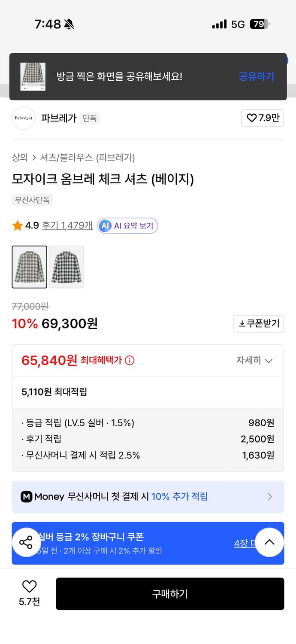This screenshot has width=296, height=644.
Task: Open the Money first-payment reward with its chevron
Action: (270, 497)
